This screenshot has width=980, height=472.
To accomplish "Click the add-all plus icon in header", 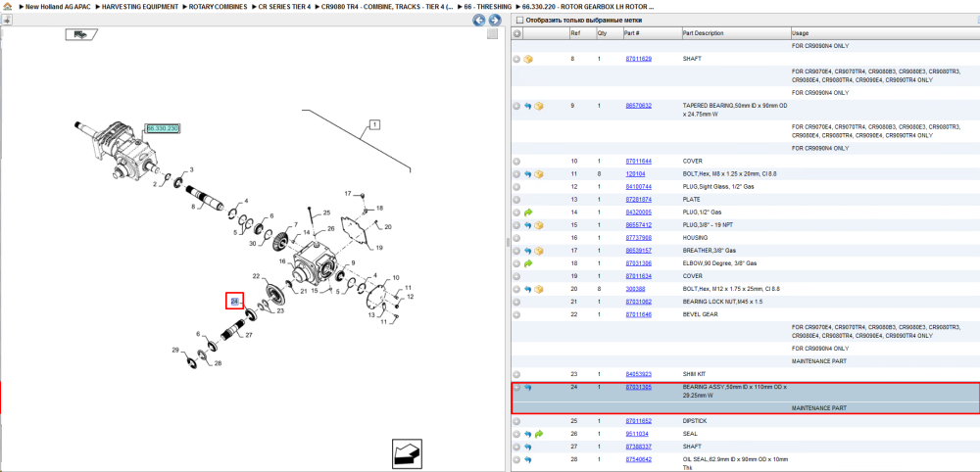I will (516, 33).
